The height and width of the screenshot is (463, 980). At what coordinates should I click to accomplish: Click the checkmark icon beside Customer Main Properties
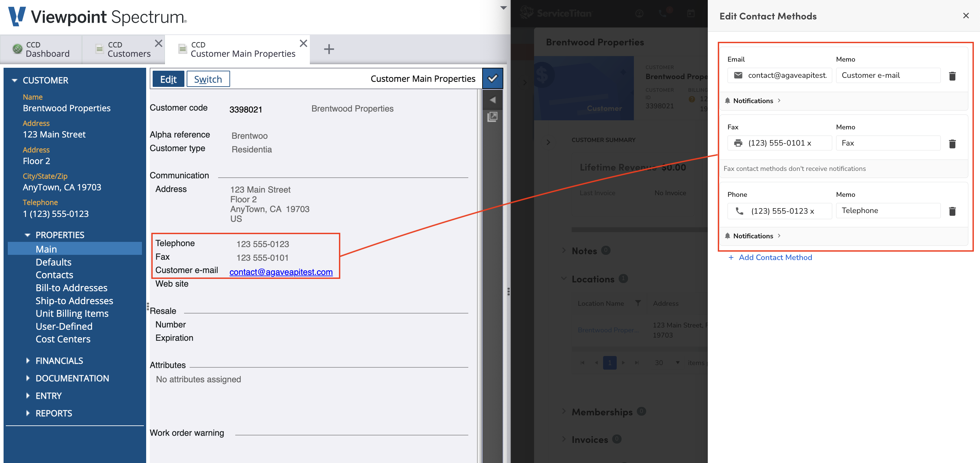point(492,78)
